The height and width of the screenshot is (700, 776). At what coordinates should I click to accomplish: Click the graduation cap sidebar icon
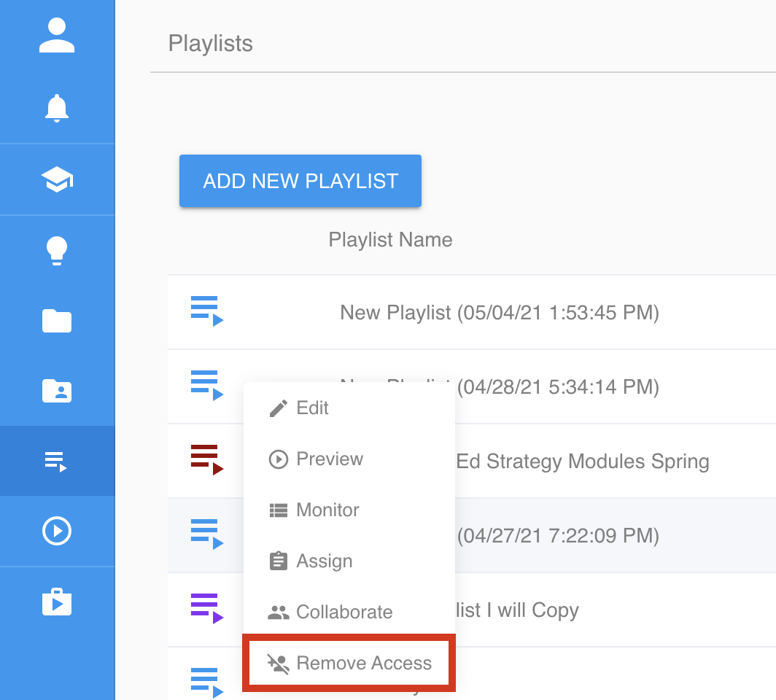(x=57, y=179)
